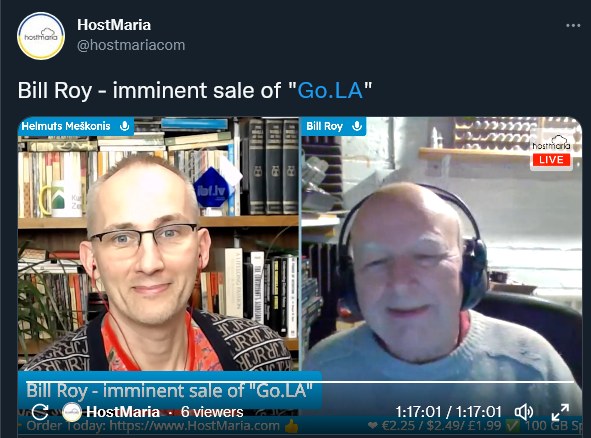Select the red LIVE badge

[551, 160]
